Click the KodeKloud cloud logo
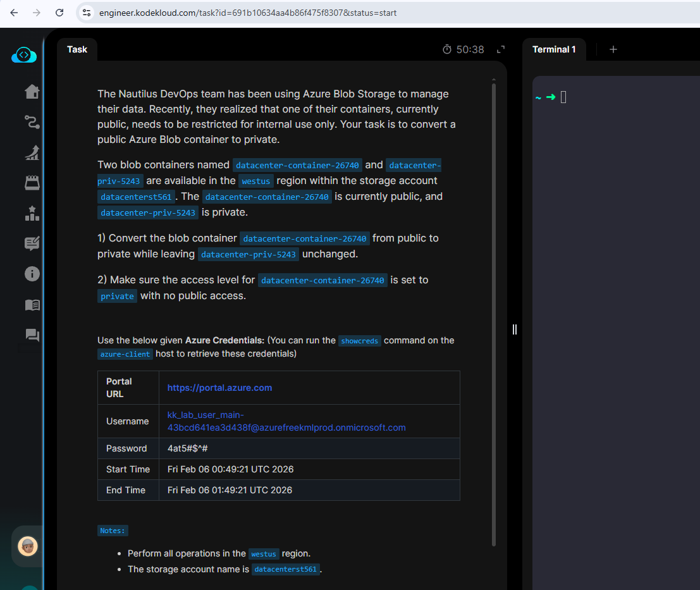Screen dimensions: 700x590 click(x=24, y=56)
